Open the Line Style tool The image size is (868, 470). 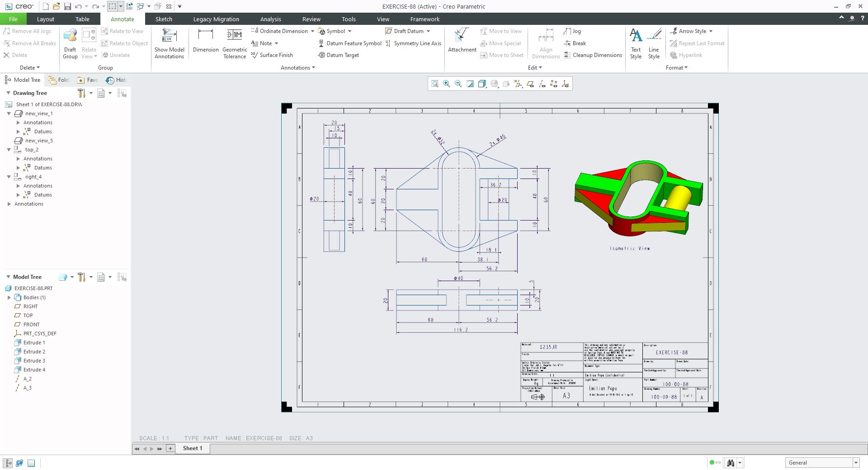coord(654,43)
